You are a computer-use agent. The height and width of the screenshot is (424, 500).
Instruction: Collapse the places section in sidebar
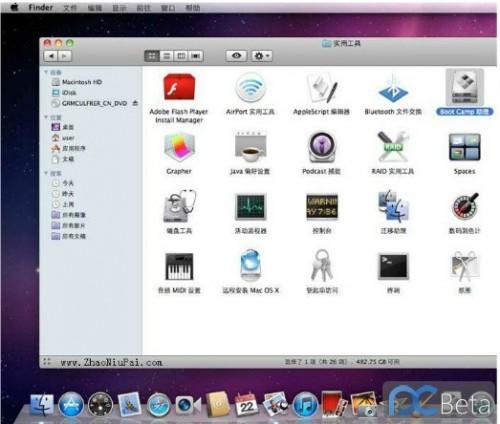[46, 117]
